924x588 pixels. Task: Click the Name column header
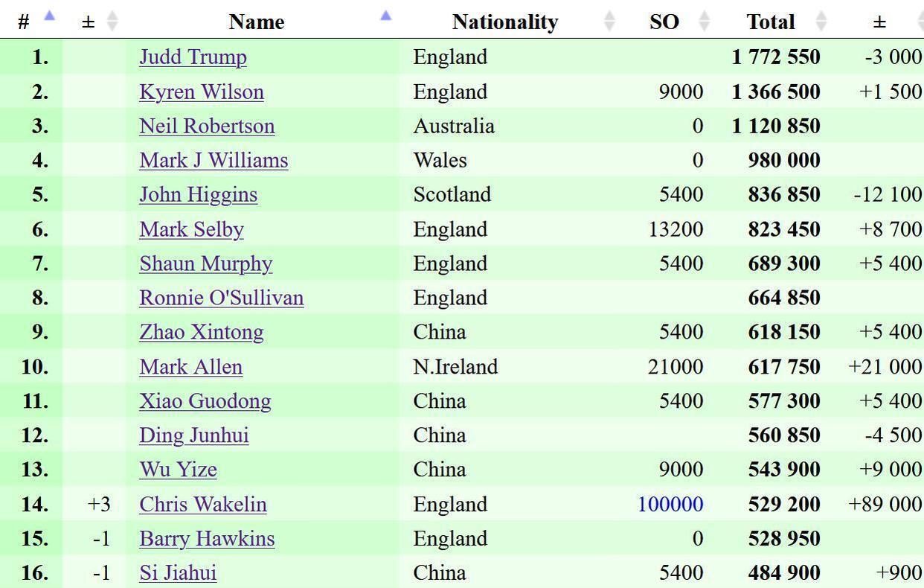257,22
